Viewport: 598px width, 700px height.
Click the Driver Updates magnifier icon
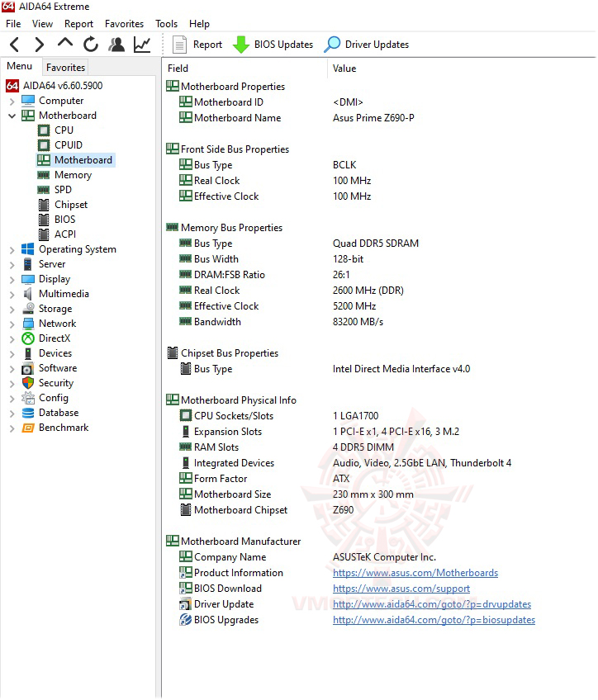tap(332, 45)
